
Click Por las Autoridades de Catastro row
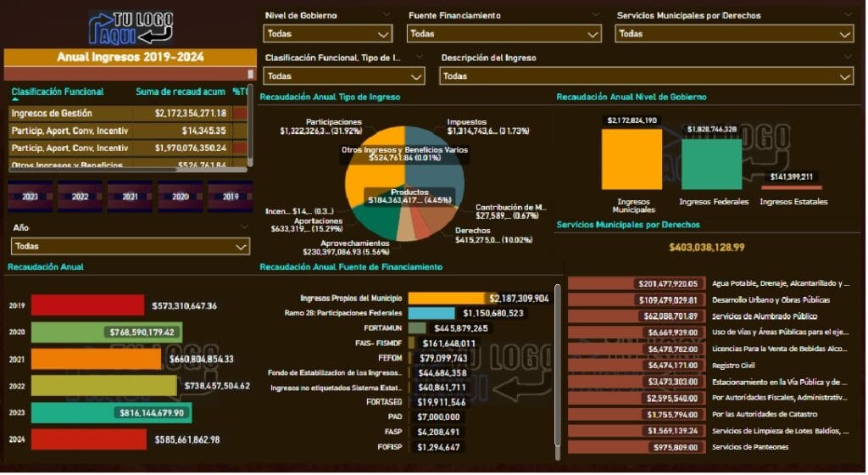click(709, 414)
